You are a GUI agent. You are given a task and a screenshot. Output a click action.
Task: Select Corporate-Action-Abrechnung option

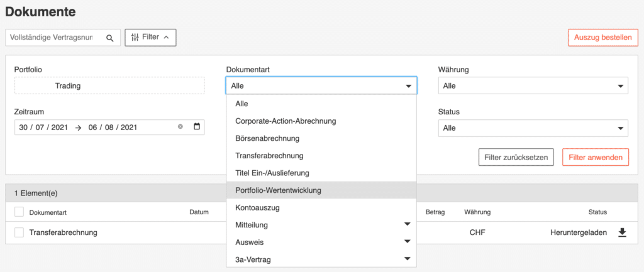pyautogui.click(x=321, y=121)
